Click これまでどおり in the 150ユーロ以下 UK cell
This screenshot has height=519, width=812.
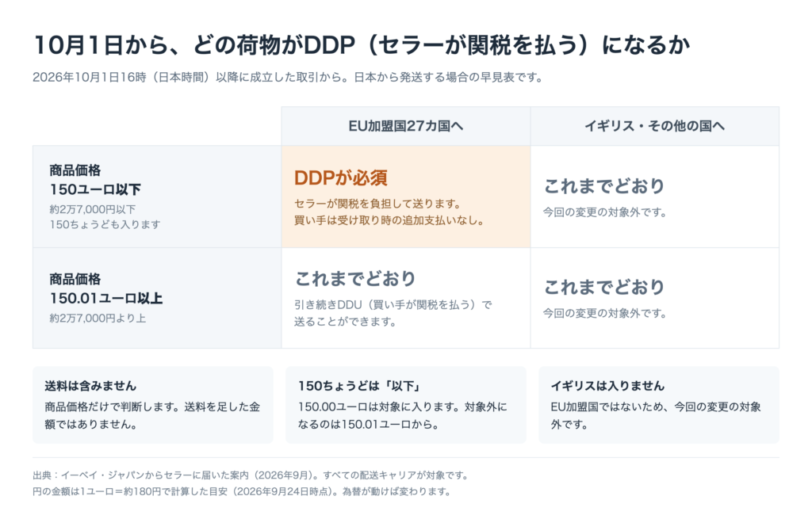click(603, 185)
